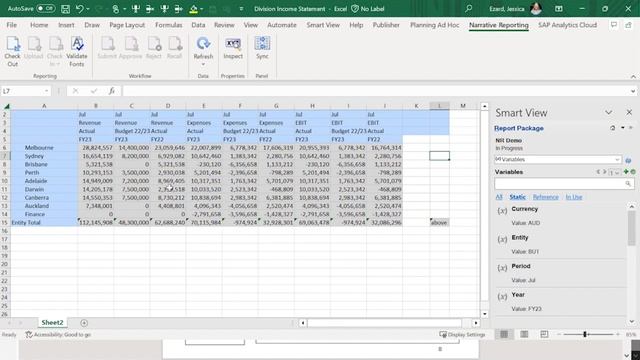Switch to Normal view in status bar

[x=504, y=334]
